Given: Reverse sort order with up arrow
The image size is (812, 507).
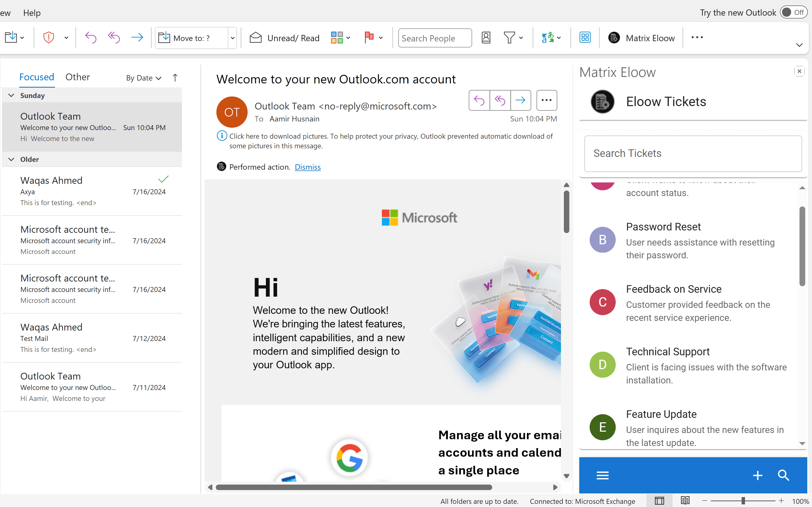Looking at the screenshot, I should click(x=175, y=78).
